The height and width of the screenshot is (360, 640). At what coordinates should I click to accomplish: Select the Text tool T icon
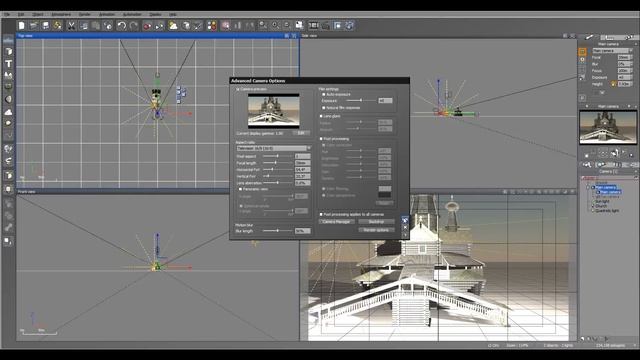8,64
